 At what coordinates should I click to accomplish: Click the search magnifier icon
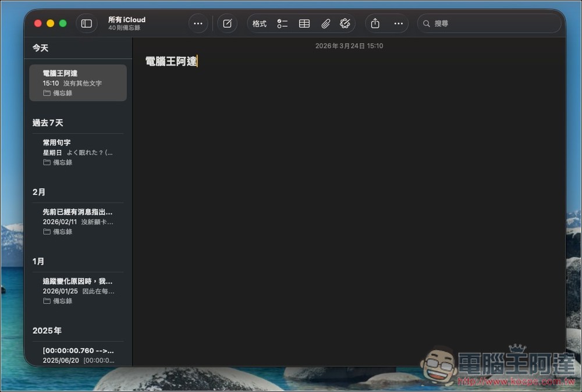click(x=427, y=24)
